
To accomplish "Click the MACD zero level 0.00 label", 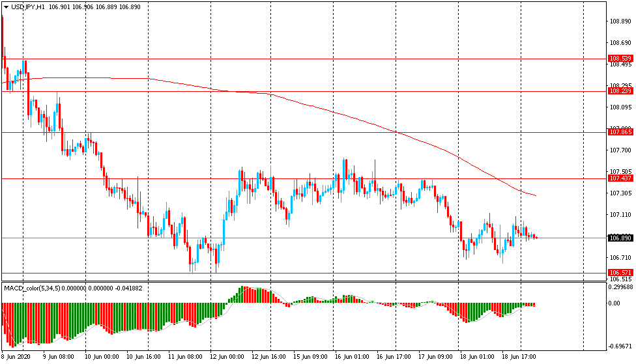I will pyautogui.click(x=614, y=303).
